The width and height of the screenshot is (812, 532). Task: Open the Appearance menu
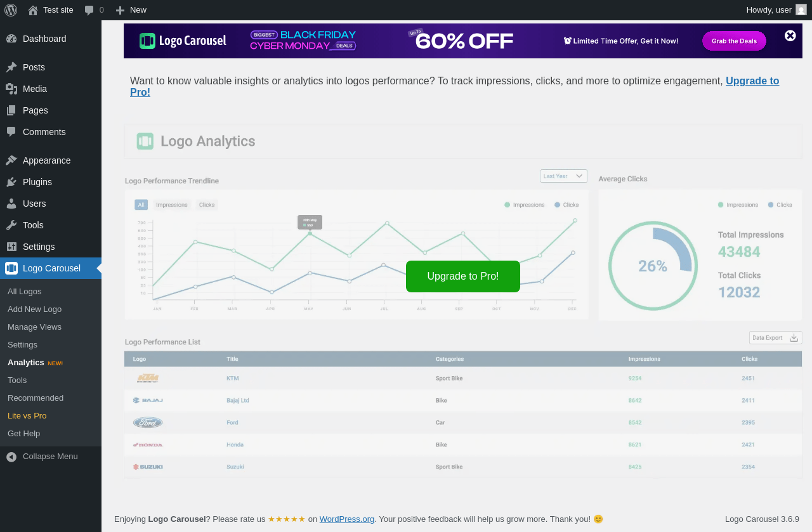pos(51,160)
